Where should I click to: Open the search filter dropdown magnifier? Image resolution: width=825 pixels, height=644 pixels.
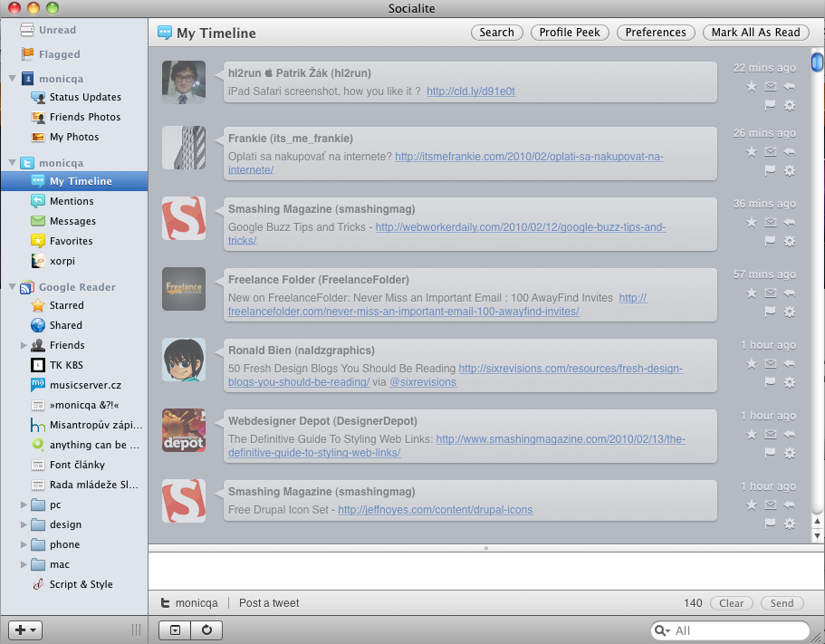point(662,630)
